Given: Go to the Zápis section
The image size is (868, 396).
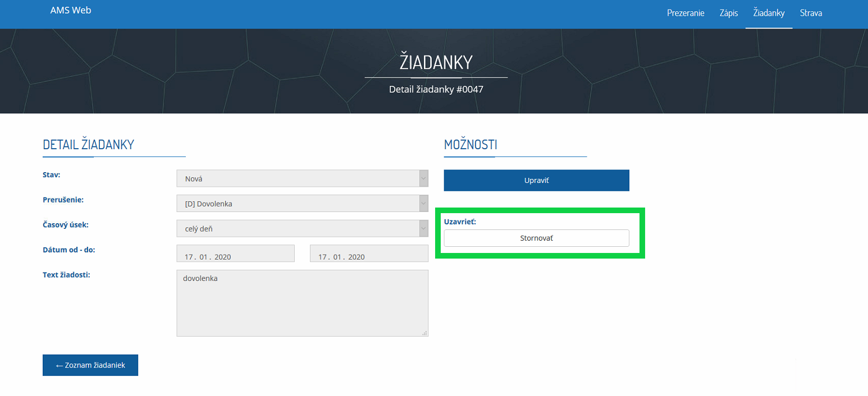Looking at the screenshot, I should click(729, 13).
